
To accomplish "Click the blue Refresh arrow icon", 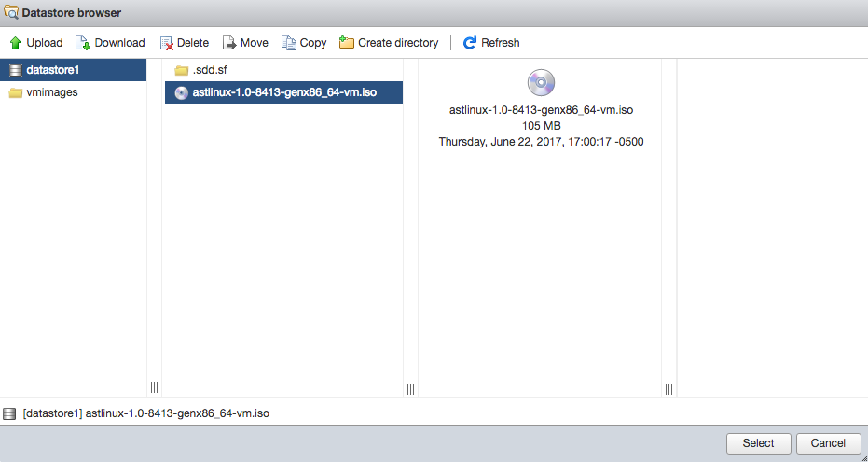I will click(470, 43).
